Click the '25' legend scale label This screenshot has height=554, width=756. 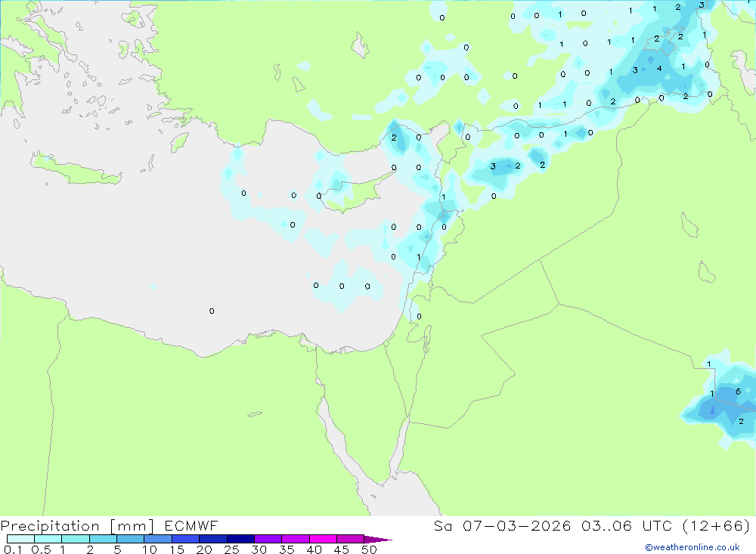point(231,549)
